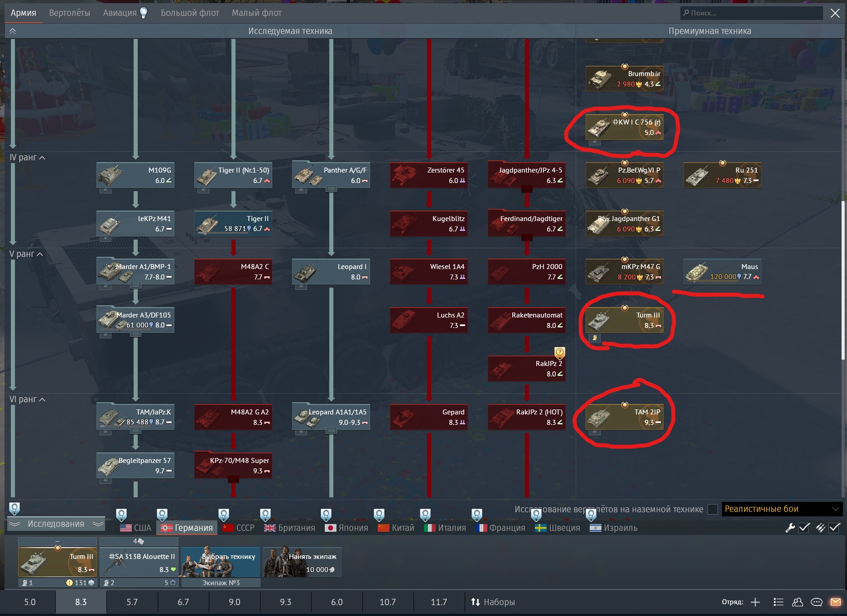Click the question mark badge on RakJPz 2
This screenshot has width=847, height=616.
point(560,352)
